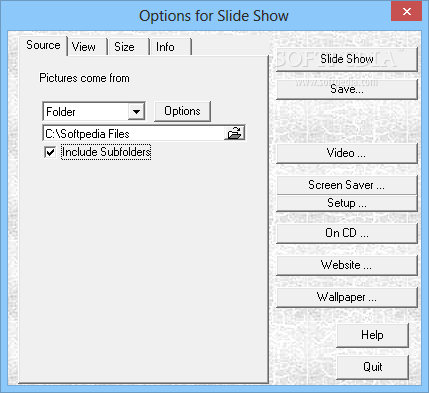The image size is (429, 393).
Task: Choose the Screen Saver ... button
Action: tap(347, 185)
